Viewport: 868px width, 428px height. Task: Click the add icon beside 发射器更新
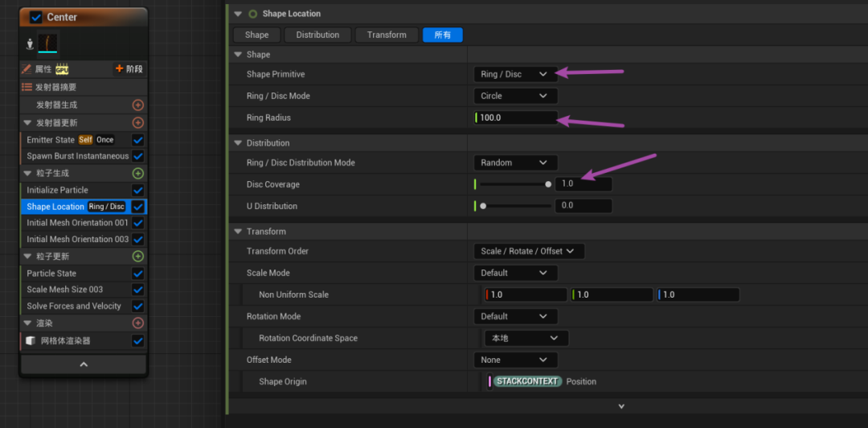138,122
